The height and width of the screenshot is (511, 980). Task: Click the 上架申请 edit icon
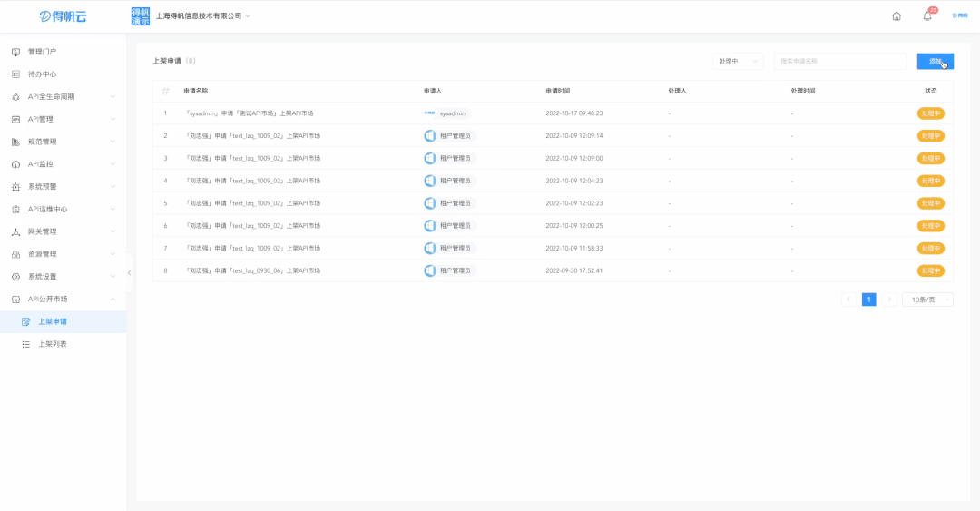25,321
